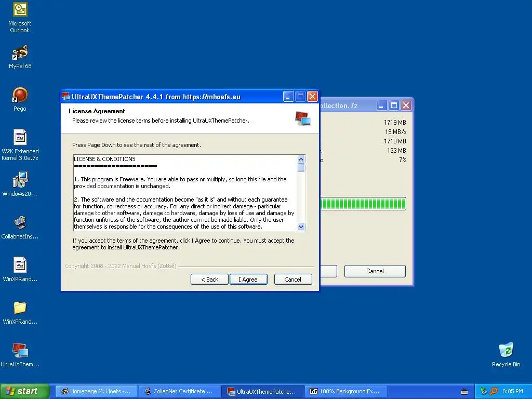Cancel the 7z extraction window

pos(375,271)
